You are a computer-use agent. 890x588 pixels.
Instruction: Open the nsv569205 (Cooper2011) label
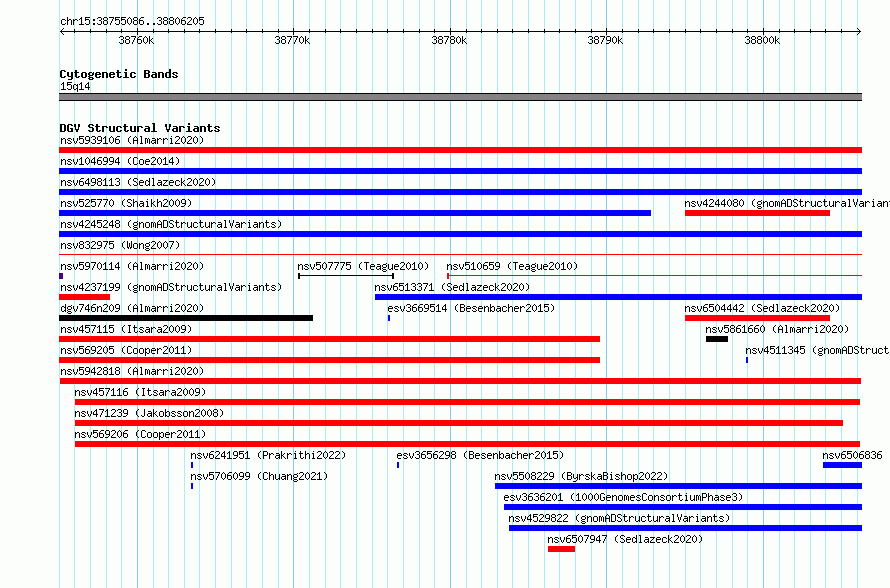126,350
